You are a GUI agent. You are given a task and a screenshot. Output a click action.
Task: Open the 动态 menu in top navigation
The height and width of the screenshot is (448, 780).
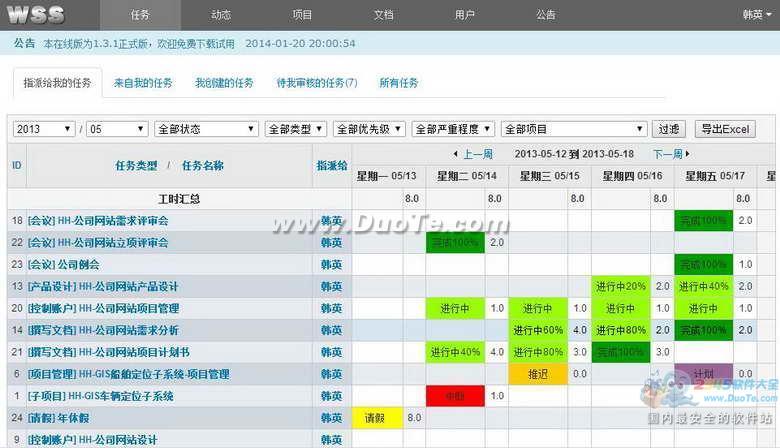(x=221, y=15)
